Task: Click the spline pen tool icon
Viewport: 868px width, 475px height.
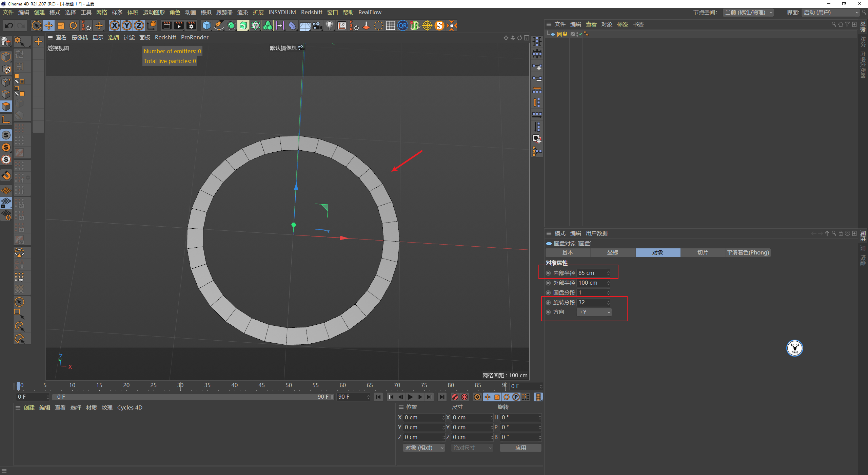Action: pyautogui.click(x=219, y=25)
